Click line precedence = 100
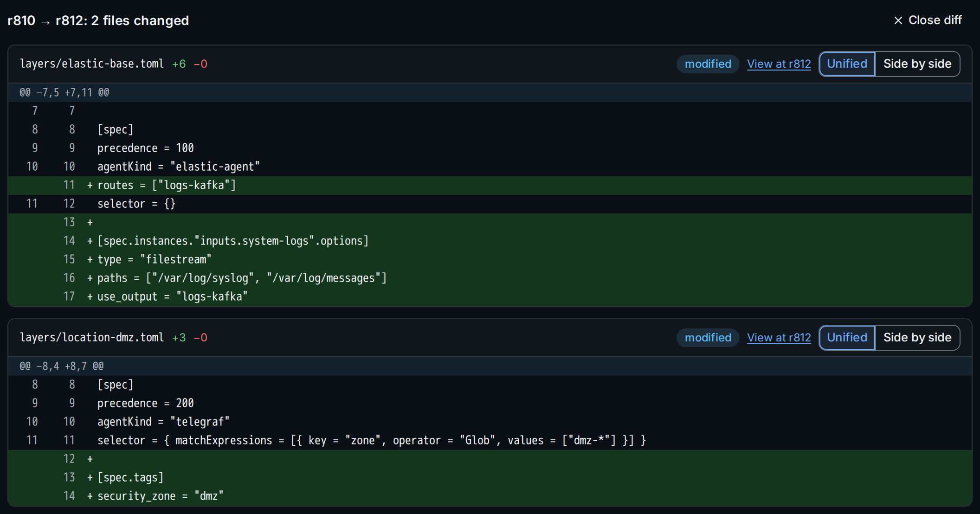This screenshot has width=980, height=514. coord(490,148)
